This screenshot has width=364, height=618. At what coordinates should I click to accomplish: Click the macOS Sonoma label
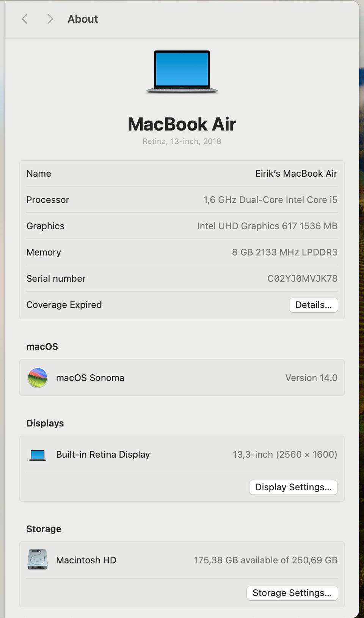coord(90,378)
